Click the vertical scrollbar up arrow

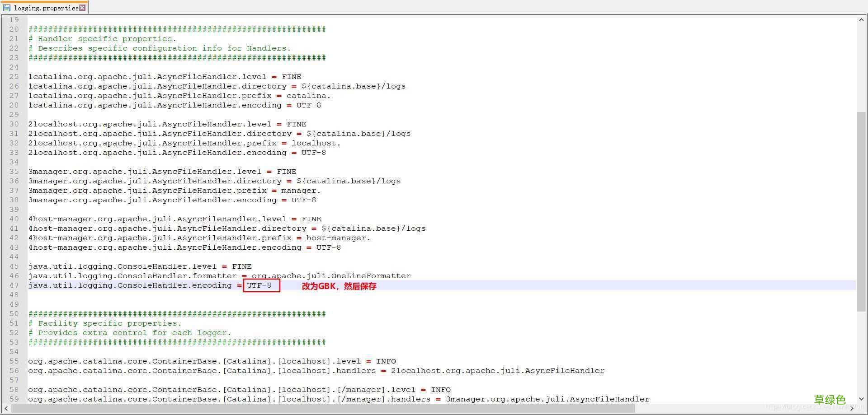[x=861, y=20]
